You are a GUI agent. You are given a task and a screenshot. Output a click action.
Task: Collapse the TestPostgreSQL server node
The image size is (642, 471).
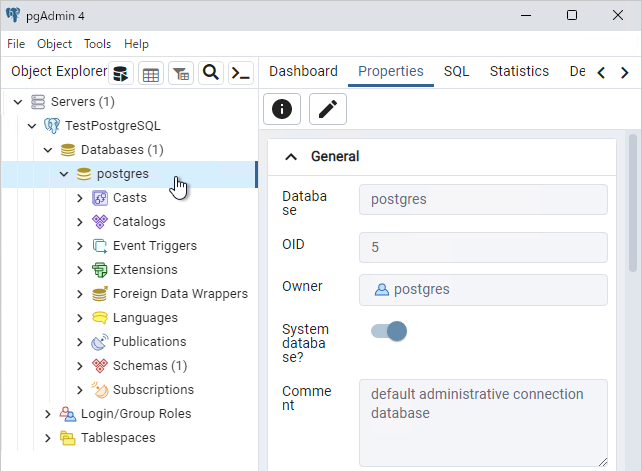(32, 126)
